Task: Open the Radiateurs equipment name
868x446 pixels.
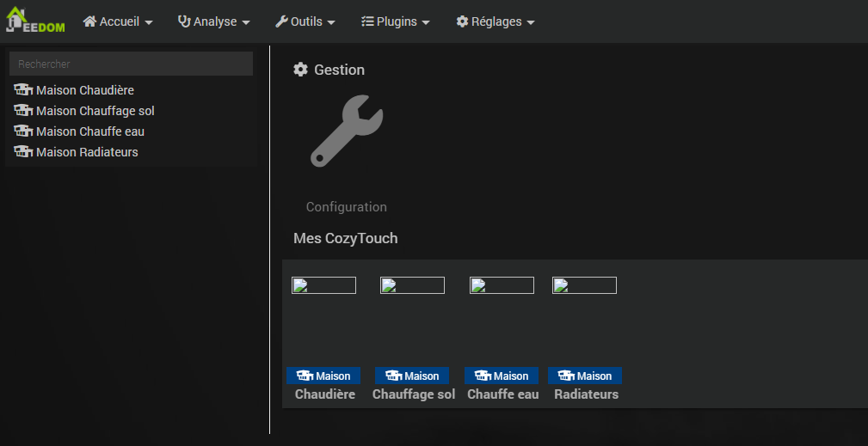Action: [x=586, y=394]
